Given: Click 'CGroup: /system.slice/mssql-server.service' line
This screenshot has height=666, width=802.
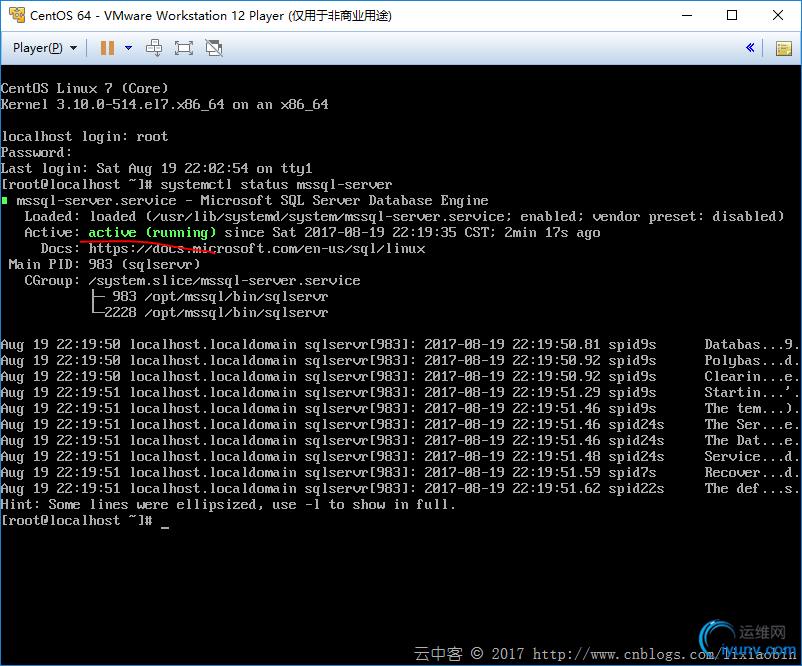Looking at the screenshot, I should (x=192, y=281).
